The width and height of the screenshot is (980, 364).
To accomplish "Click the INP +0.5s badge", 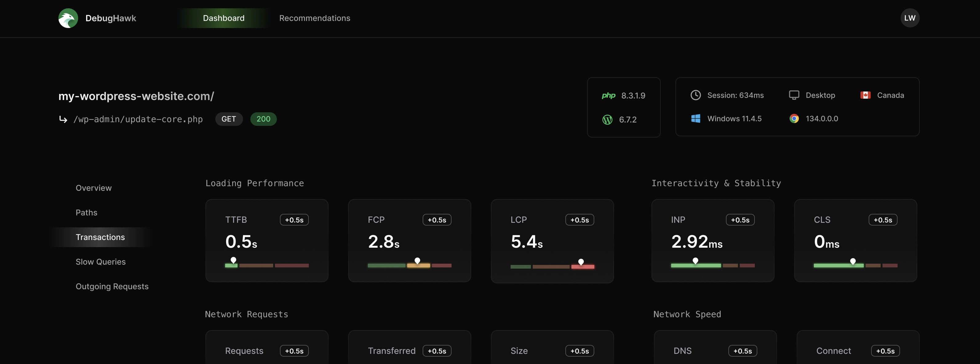I will [x=740, y=220].
